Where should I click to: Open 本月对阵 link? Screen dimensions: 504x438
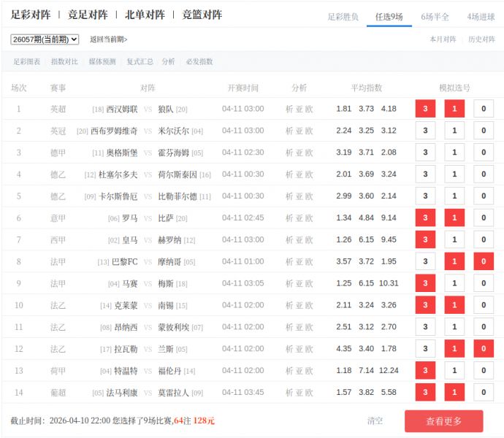point(443,39)
